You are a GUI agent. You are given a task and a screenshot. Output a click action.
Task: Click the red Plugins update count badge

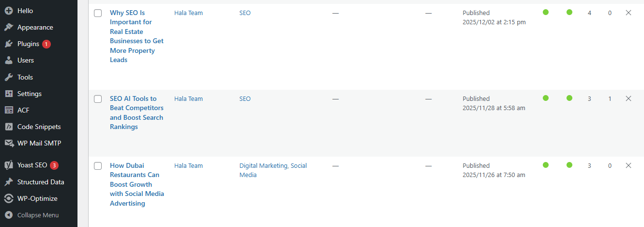[x=46, y=44]
